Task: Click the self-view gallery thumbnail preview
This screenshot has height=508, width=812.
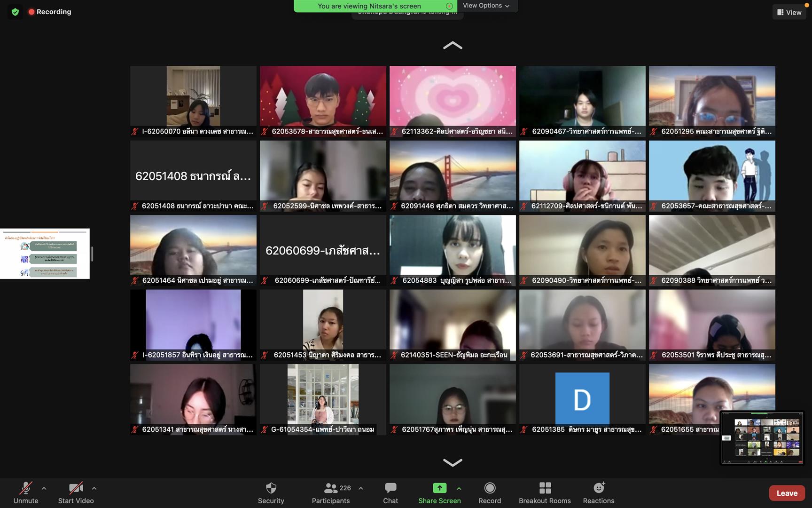Action: (x=762, y=437)
